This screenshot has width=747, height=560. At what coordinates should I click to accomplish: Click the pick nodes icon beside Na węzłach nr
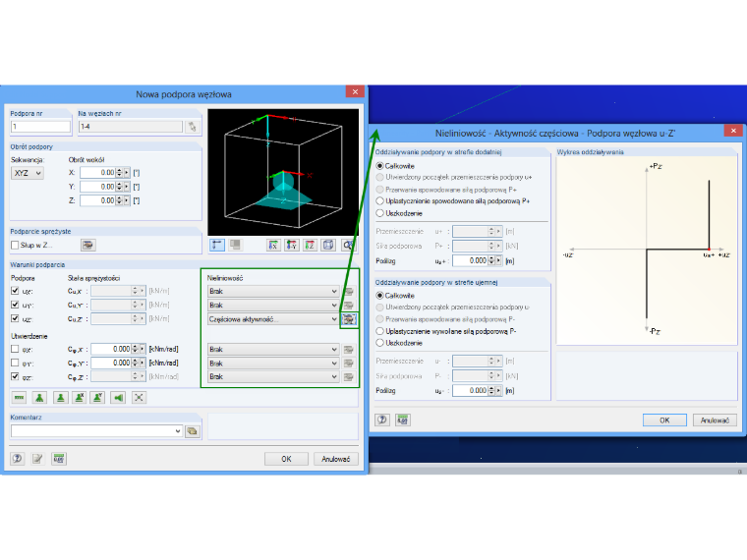point(192,127)
